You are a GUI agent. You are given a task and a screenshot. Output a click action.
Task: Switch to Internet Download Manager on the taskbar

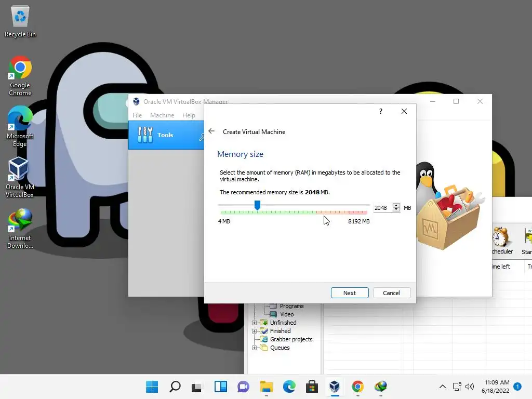click(x=381, y=387)
